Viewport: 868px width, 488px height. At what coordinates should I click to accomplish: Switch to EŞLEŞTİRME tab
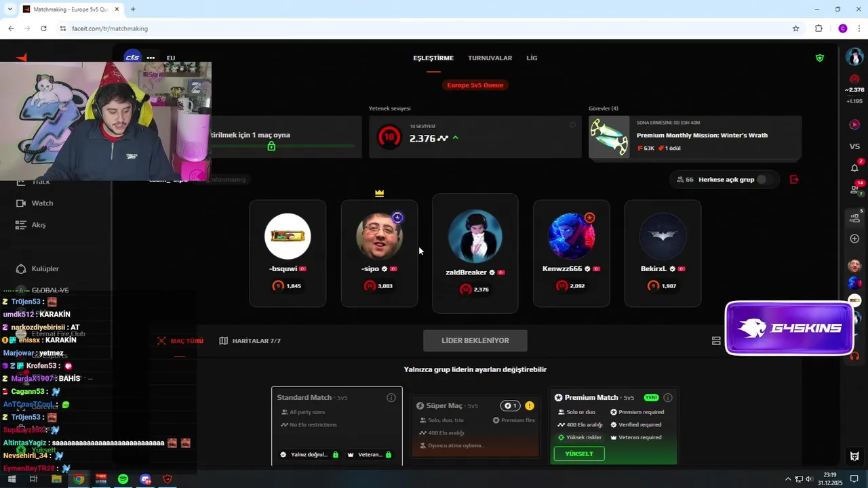(x=433, y=58)
